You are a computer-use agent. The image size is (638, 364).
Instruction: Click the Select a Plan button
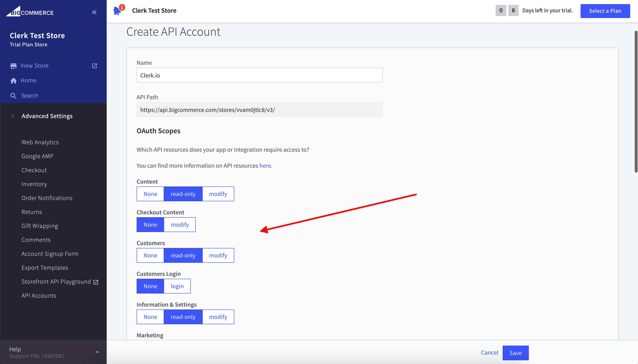[x=605, y=11]
